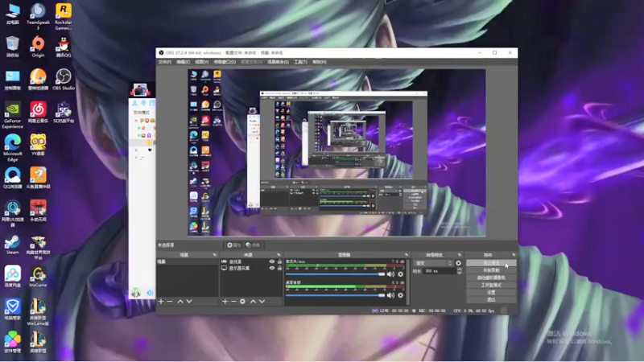
Task: Open the WeGame desktop shortcut
Action: click(38, 277)
